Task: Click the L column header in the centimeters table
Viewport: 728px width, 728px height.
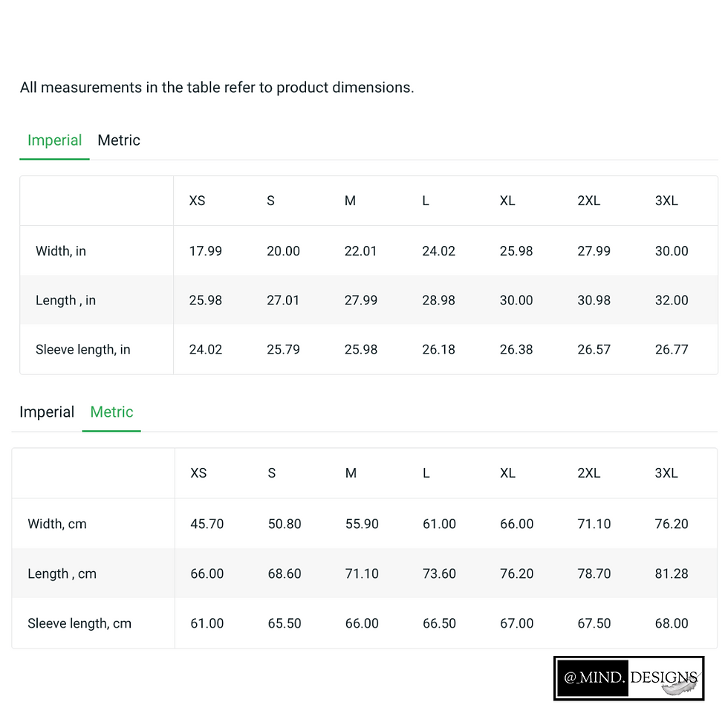Action: point(426,473)
